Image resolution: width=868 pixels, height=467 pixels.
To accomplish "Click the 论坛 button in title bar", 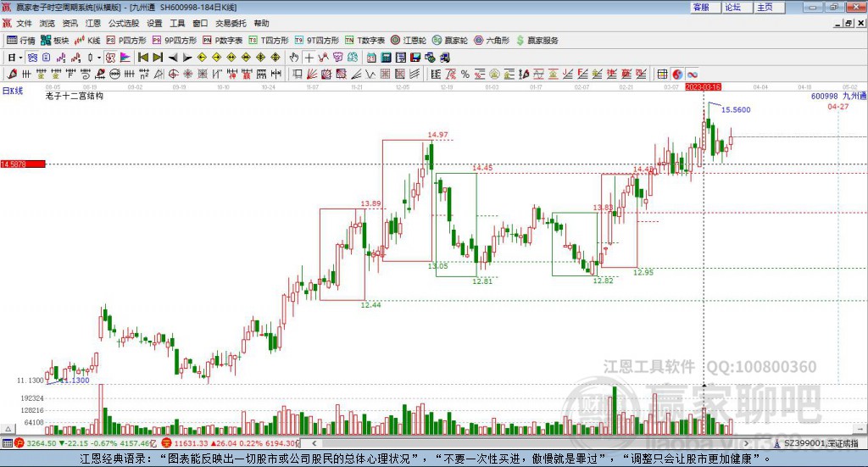I will click(x=737, y=7).
